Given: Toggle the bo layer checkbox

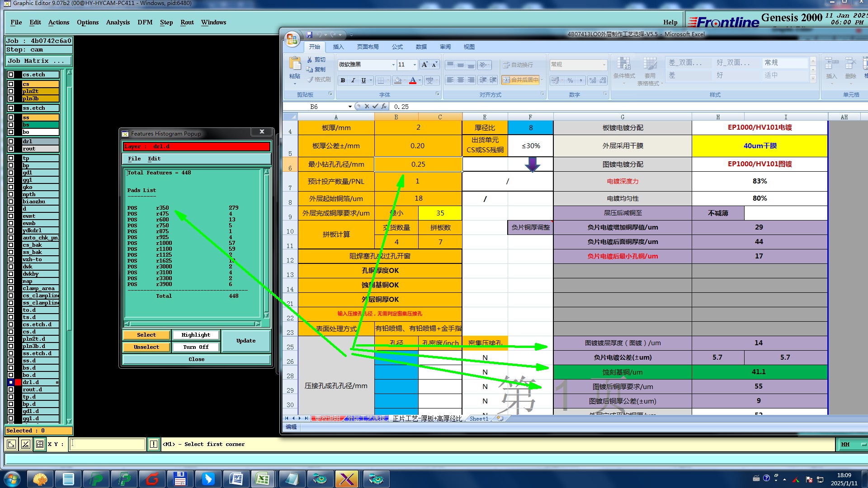Looking at the screenshot, I should pyautogui.click(x=11, y=132).
